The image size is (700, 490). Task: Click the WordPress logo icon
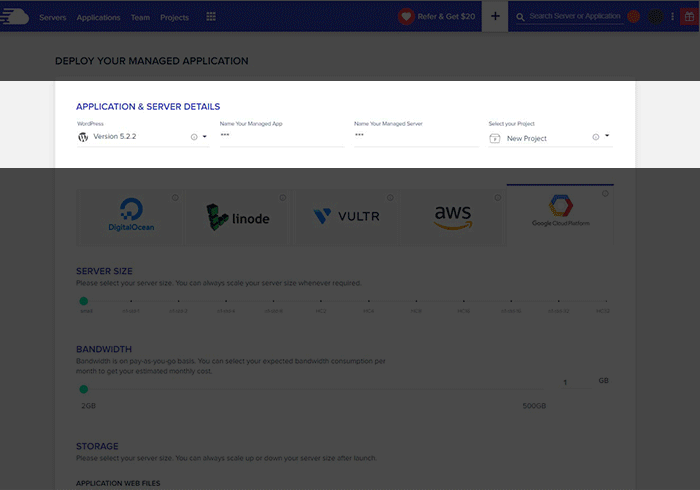point(83,137)
